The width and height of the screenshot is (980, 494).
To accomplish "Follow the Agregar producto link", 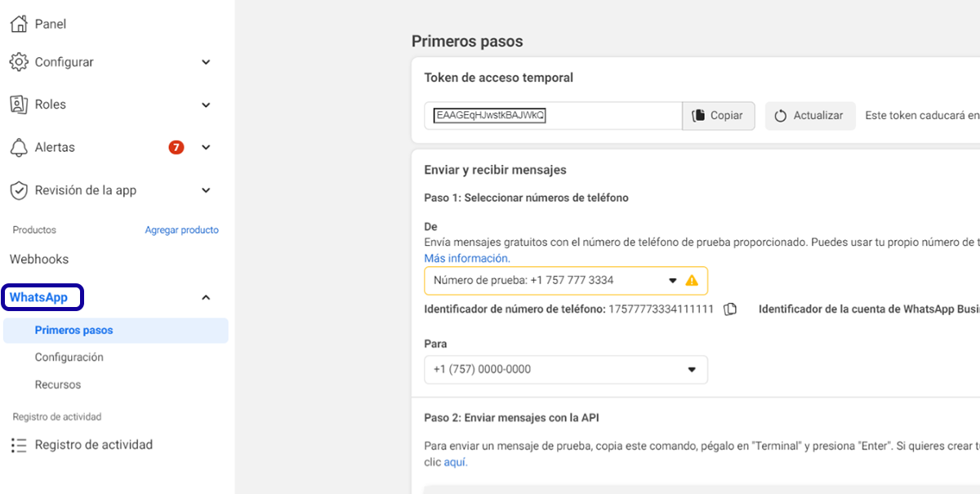I will coord(181,230).
